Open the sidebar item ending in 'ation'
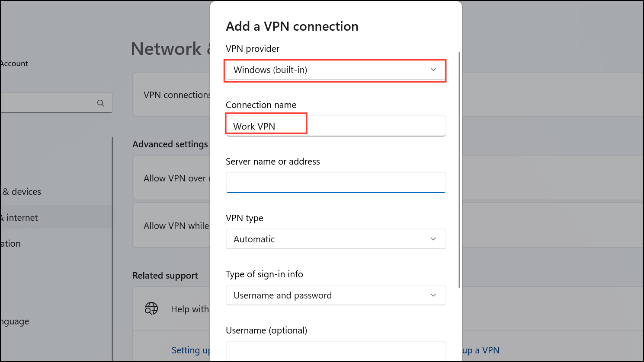644x362 pixels. point(10,244)
